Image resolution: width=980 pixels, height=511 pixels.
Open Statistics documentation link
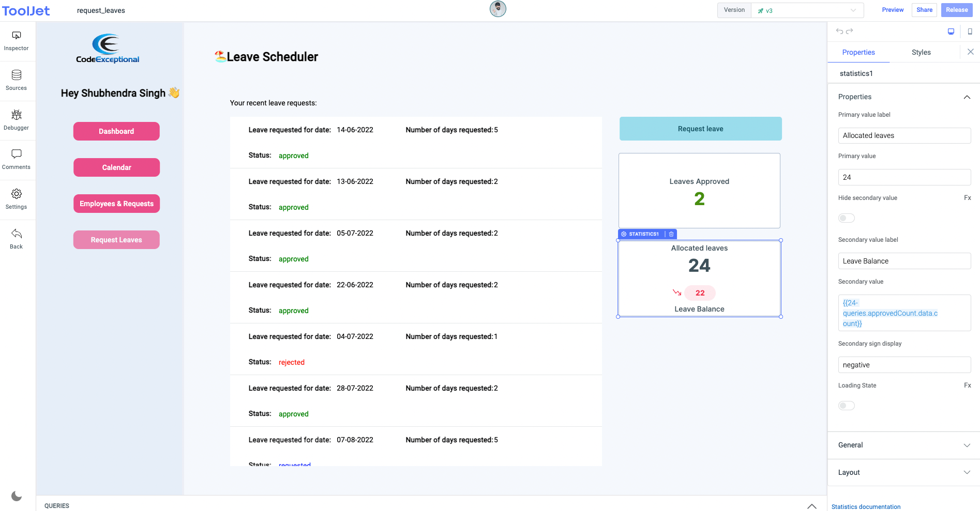tap(866, 507)
